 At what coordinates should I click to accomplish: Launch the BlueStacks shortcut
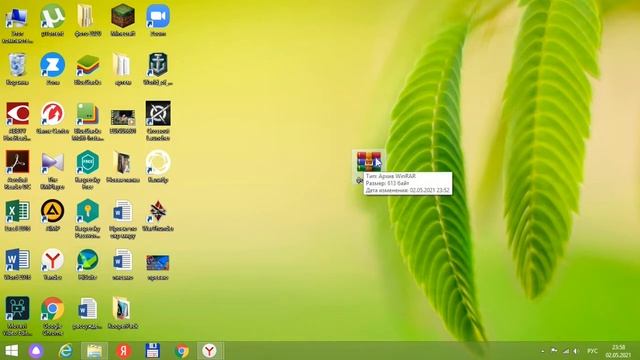point(87,66)
